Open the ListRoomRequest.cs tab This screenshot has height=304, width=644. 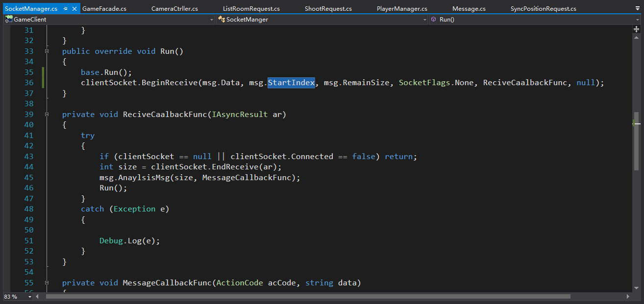coord(251,9)
